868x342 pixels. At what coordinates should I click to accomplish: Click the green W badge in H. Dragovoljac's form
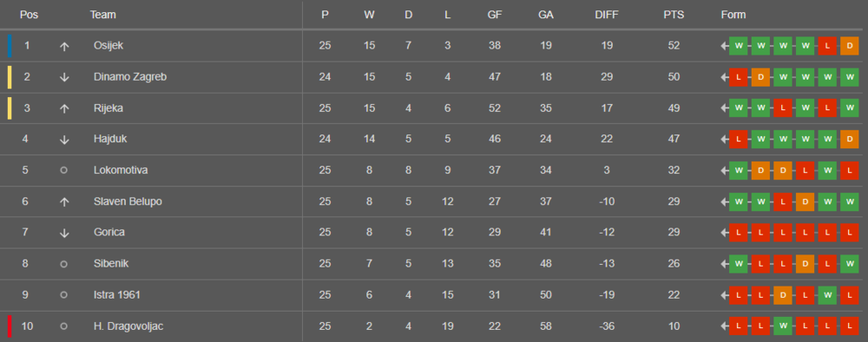pos(783,326)
